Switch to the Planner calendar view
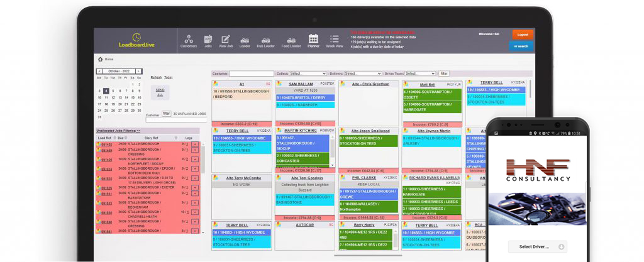 coord(313,40)
